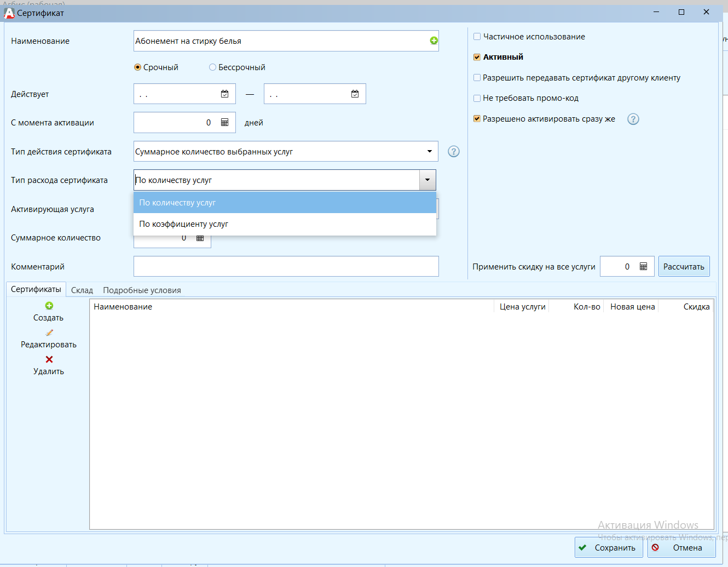Open the Подробные условия tab

(142, 290)
